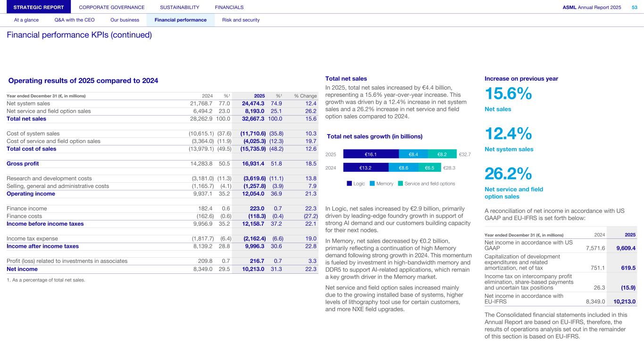644x363 pixels.
Task: Click the ASML Annual Report 2025 header text
Action: tap(592, 7)
